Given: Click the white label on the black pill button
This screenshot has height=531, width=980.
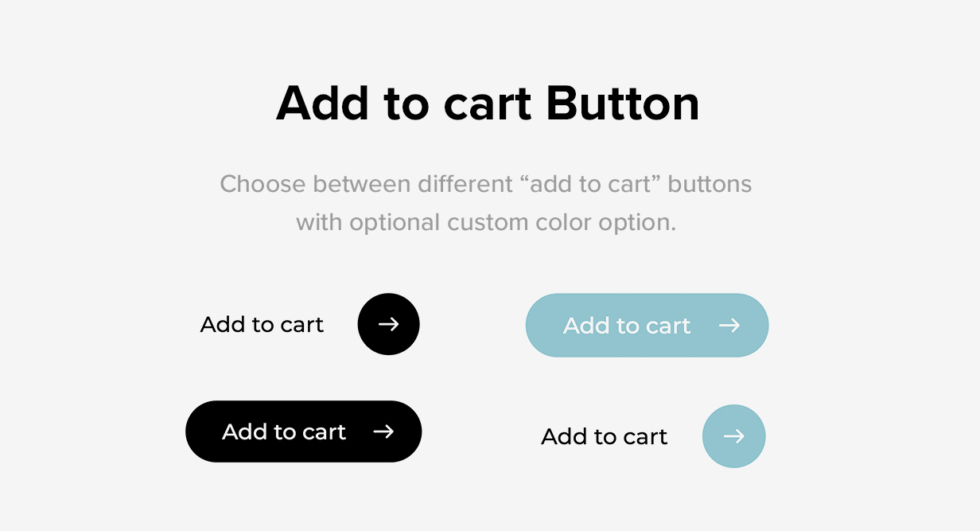Looking at the screenshot, I should click(x=284, y=431).
